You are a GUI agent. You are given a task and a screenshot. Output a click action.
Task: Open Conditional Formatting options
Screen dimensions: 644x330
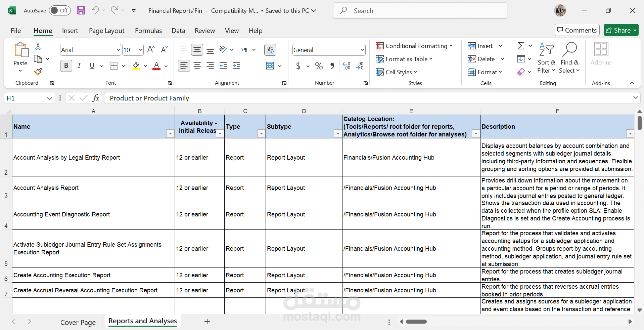[414, 46]
